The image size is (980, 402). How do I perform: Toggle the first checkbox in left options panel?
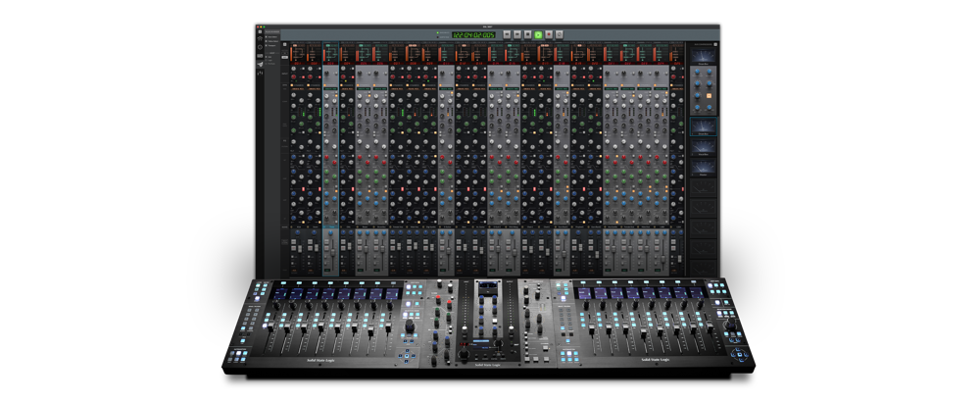point(267,37)
